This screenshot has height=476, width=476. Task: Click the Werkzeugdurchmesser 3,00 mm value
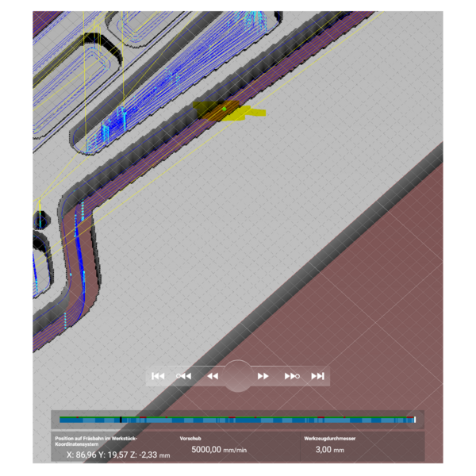tap(330, 450)
